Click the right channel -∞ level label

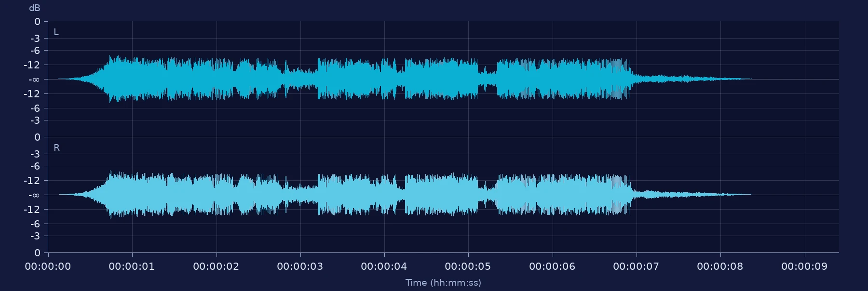pos(34,195)
